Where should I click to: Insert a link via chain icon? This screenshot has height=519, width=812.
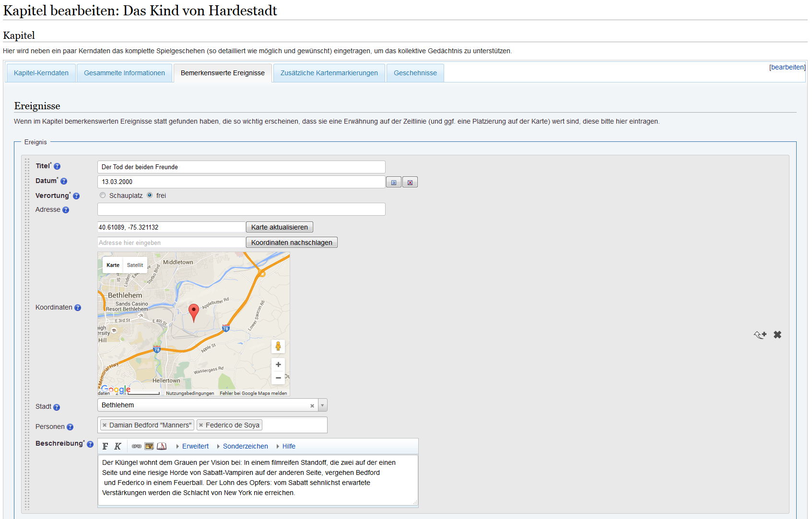137,446
